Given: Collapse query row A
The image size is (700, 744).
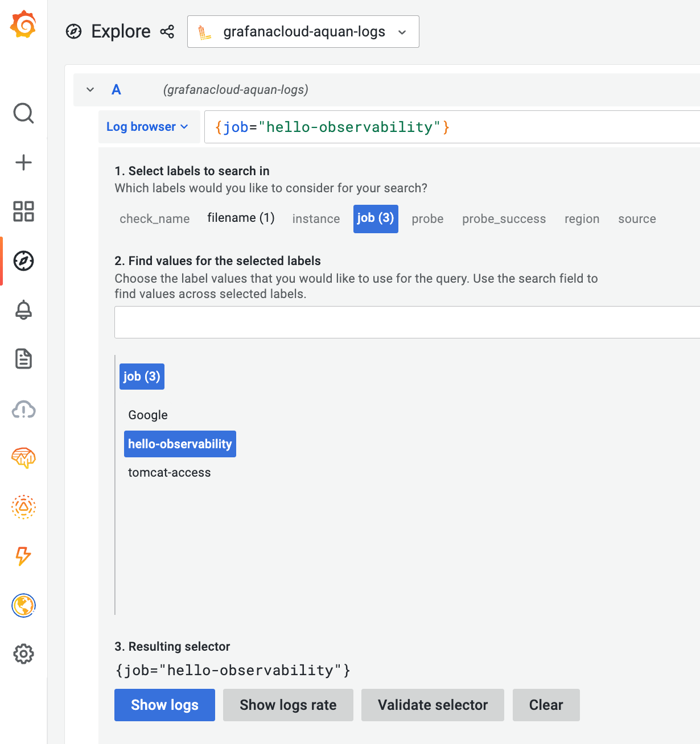Looking at the screenshot, I should coord(90,89).
